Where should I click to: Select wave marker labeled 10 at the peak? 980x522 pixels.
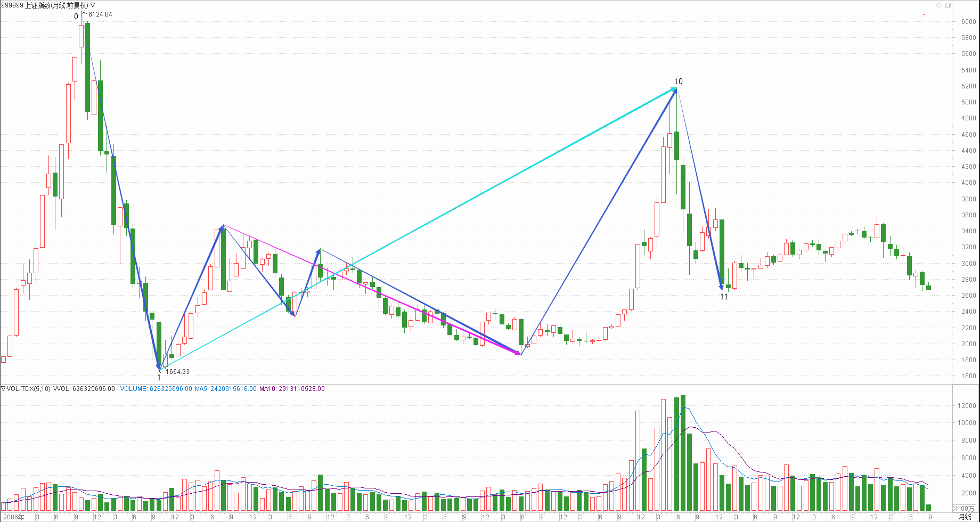pyautogui.click(x=678, y=81)
